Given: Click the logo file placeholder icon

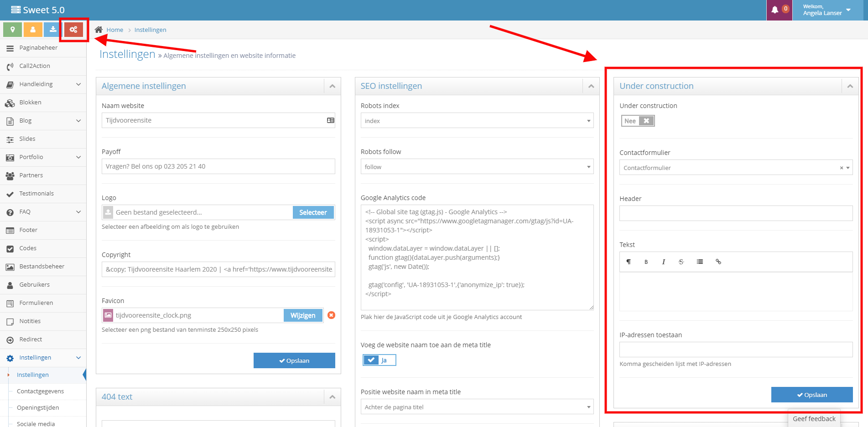Looking at the screenshot, I should click(108, 212).
